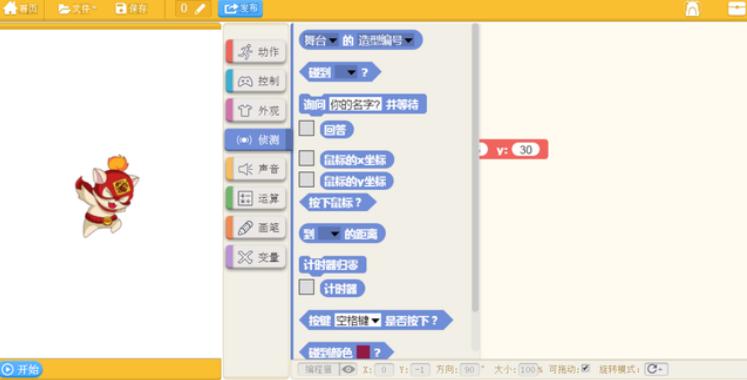Screen dimensions: 747x380
Task: Click the y value field showing 30
Action: (525, 150)
